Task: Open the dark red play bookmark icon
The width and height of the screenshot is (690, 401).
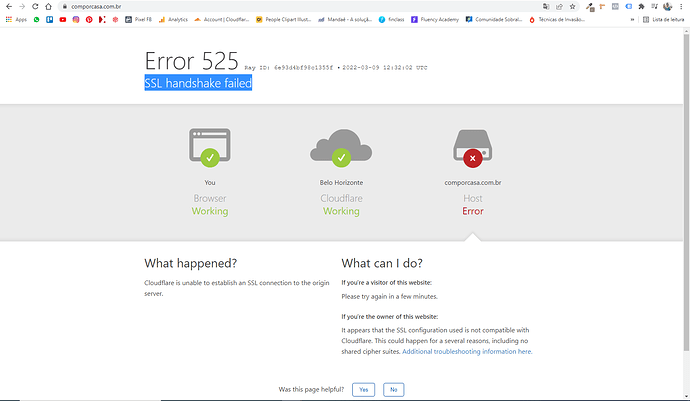Action: [x=102, y=19]
